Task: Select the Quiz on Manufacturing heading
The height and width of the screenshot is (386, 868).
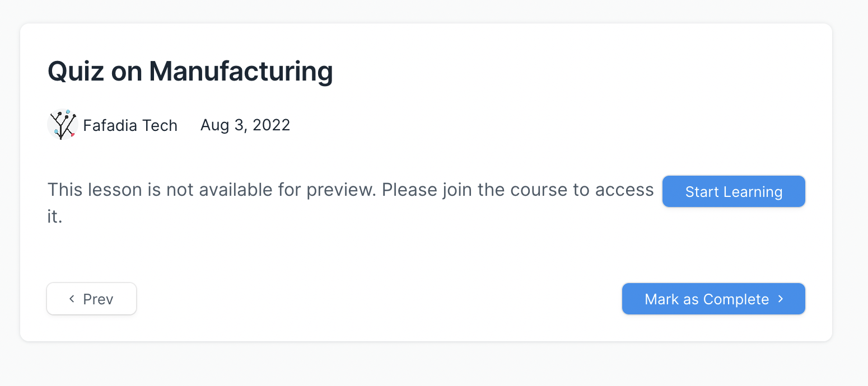Action: coord(190,71)
